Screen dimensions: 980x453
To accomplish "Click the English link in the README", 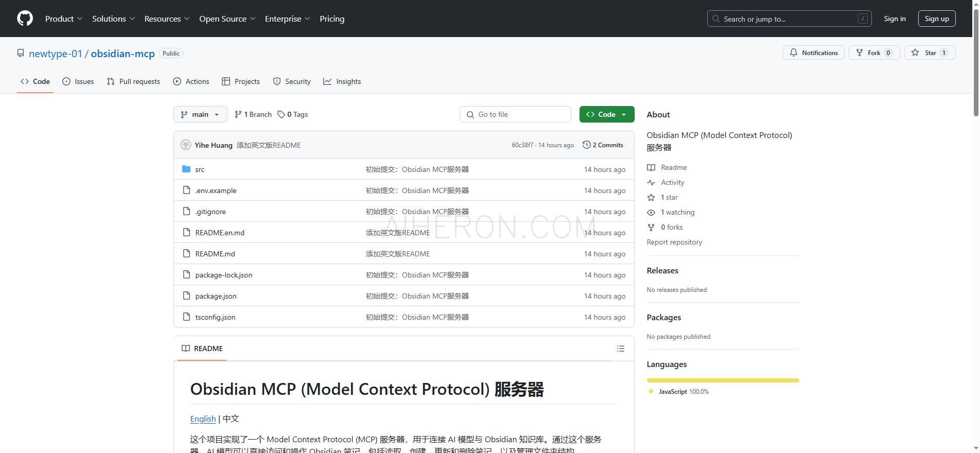I will (203, 419).
